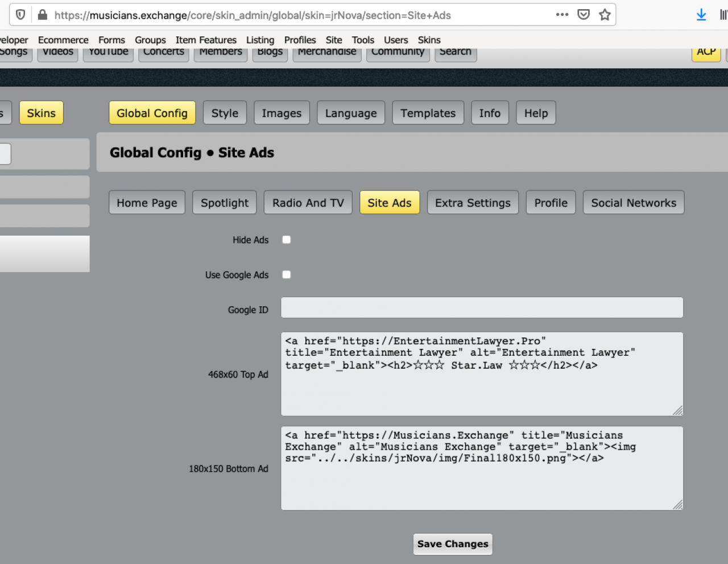Toggle the Hide Ads checkbox
Image resolution: width=728 pixels, height=564 pixels.
click(x=287, y=240)
